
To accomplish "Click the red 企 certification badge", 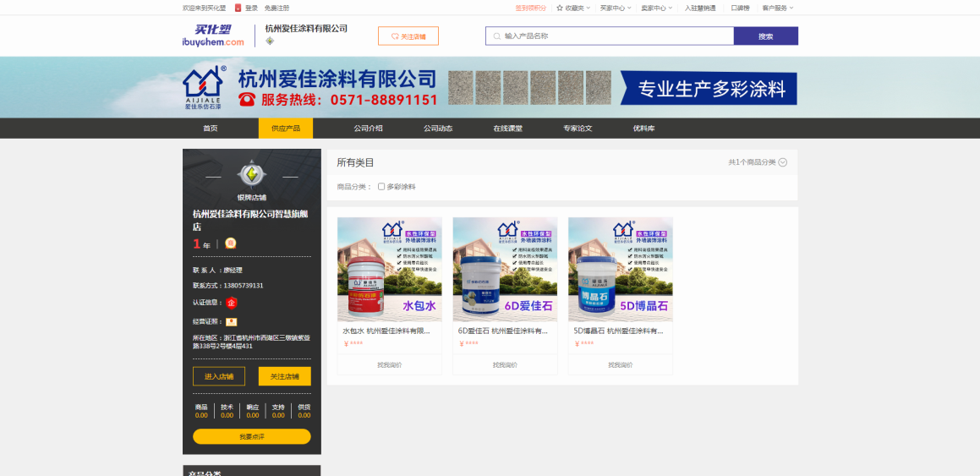I will point(231,303).
